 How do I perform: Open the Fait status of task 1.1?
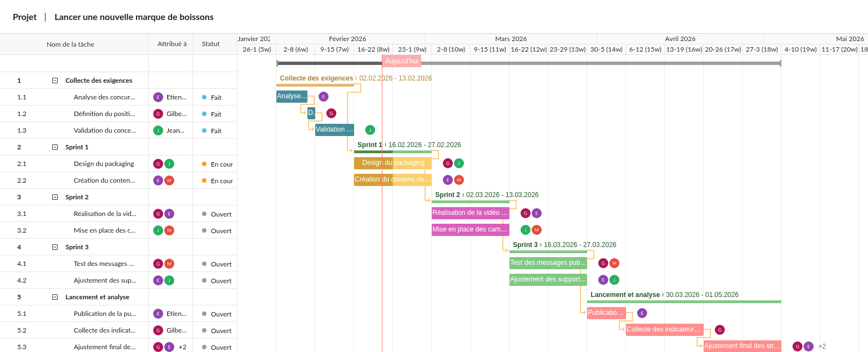(x=215, y=98)
